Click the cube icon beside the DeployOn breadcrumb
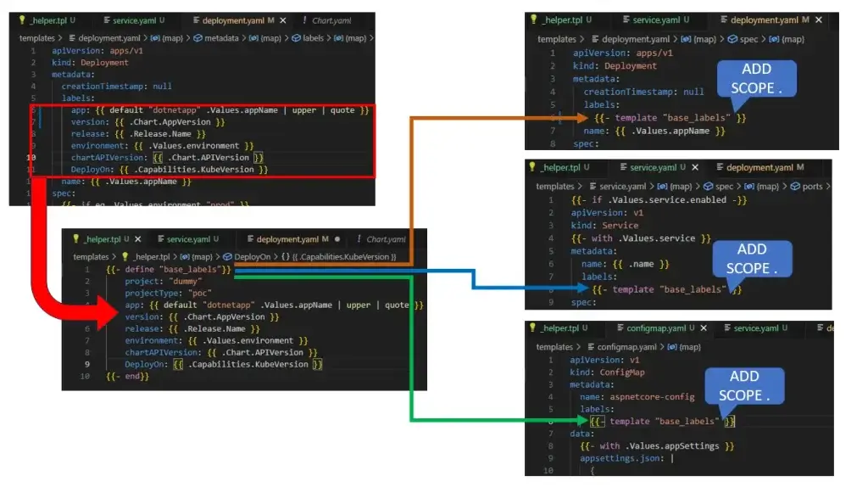 (227, 256)
